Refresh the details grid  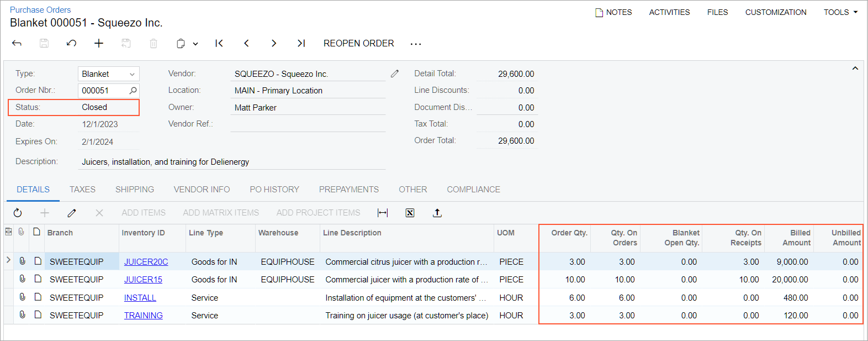click(x=18, y=213)
